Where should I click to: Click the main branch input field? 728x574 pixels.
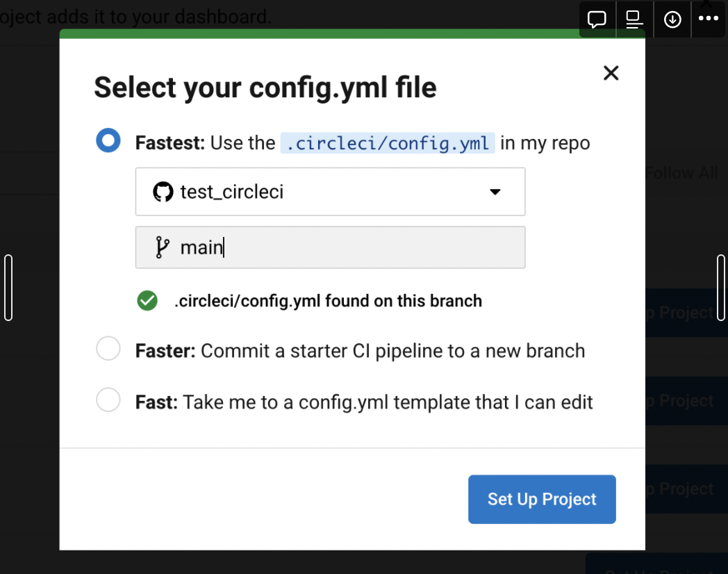[347, 247]
